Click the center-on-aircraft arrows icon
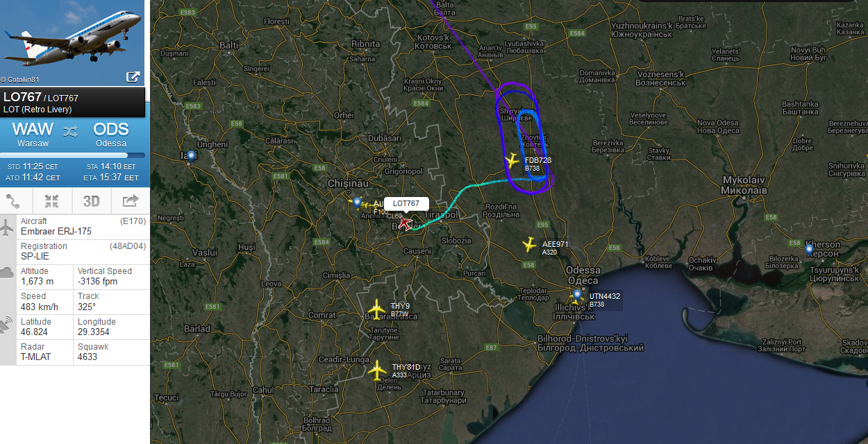 (x=51, y=201)
